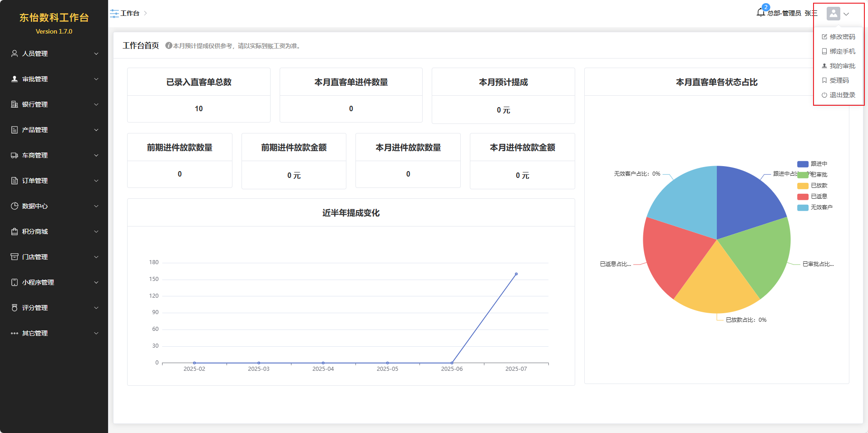Click the sidebar collapse icon beside 工作台
Screen dimensions: 868x433
point(114,13)
